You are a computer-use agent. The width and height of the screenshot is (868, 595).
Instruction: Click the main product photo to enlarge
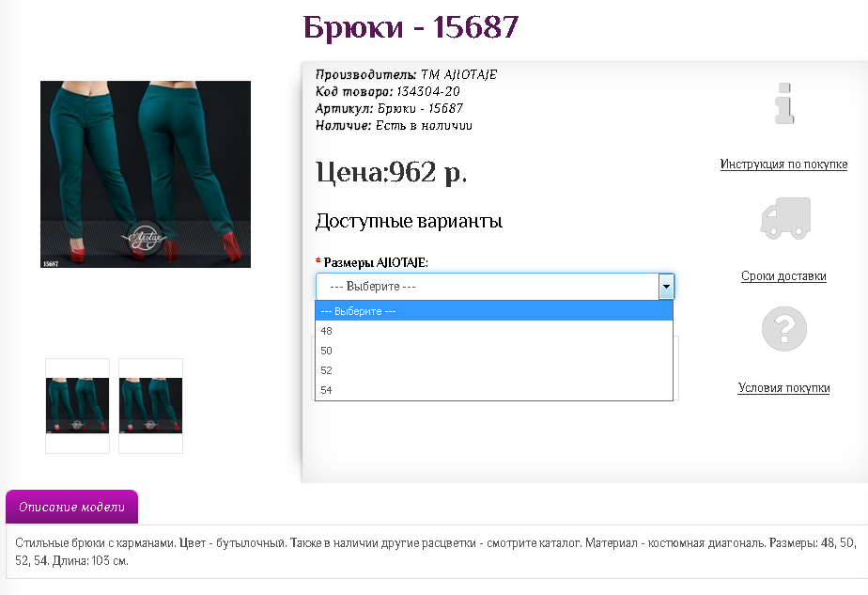[x=145, y=174]
